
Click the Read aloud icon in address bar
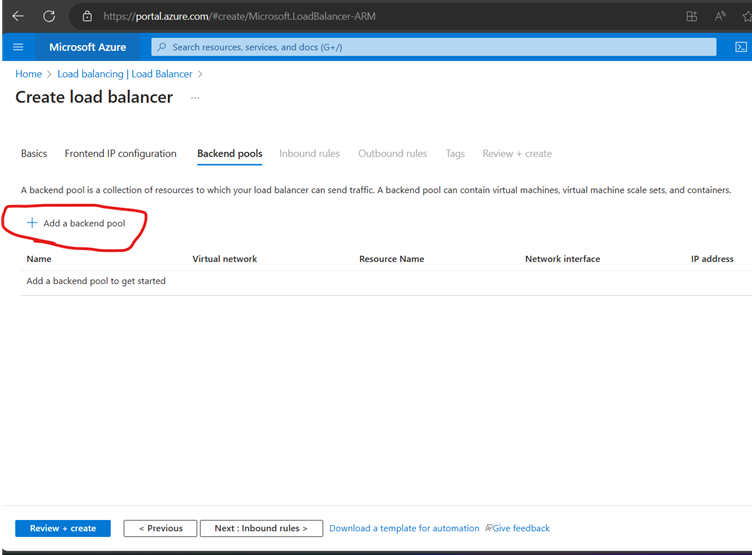(x=720, y=16)
